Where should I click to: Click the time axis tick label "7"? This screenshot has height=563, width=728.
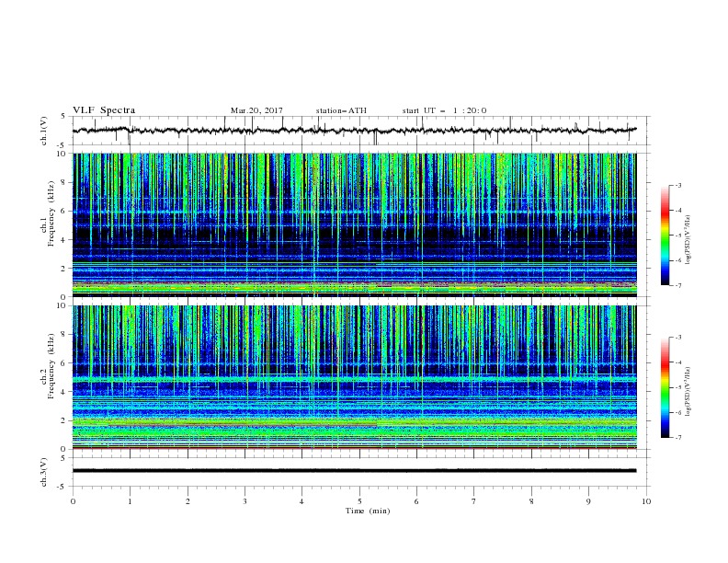tap(474, 501)
